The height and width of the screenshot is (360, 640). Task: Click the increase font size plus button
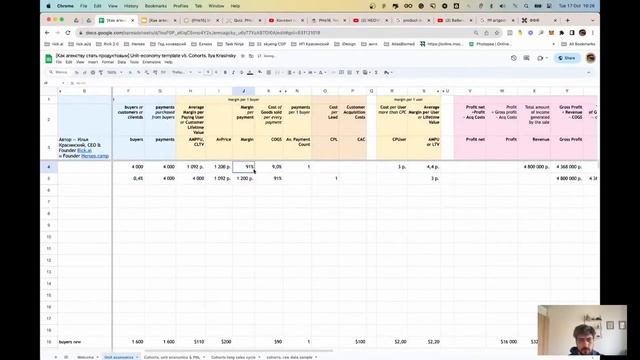(216, 72)
